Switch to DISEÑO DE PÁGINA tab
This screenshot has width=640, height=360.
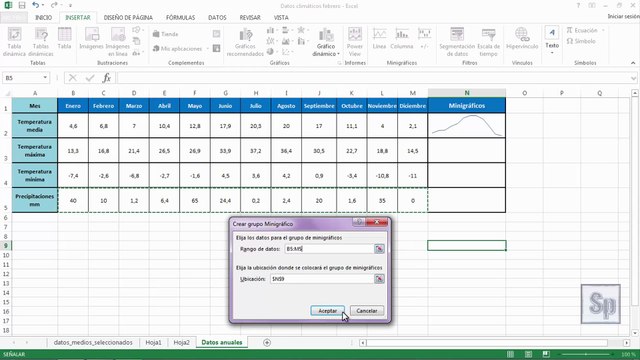128,18
